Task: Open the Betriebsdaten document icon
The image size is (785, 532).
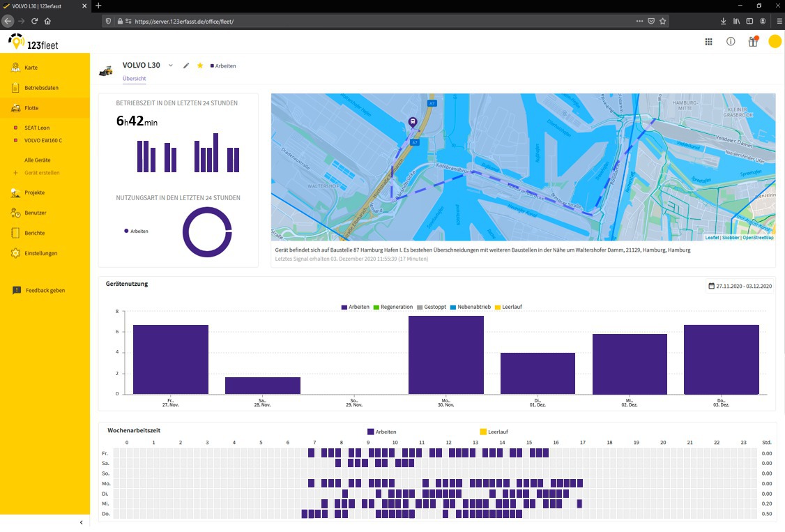Action: [15, 88]
